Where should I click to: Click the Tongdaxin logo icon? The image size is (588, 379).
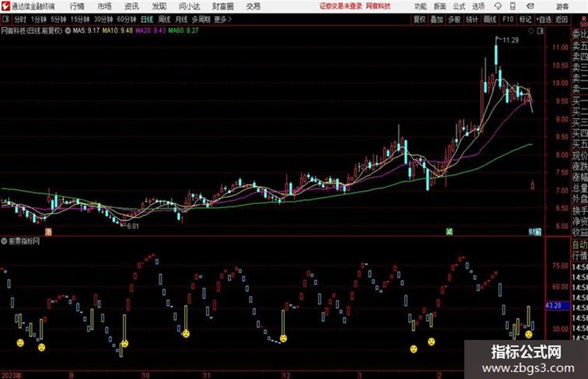(x=6, y=6)
